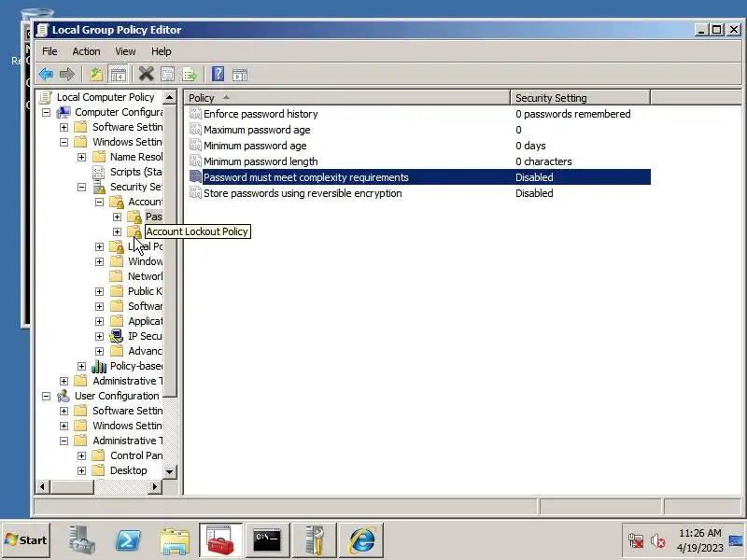Viewport: 747px width, 560px height.
Task: Select the Network List tree item
Action: pyautogui.click(x=145, y=276)
